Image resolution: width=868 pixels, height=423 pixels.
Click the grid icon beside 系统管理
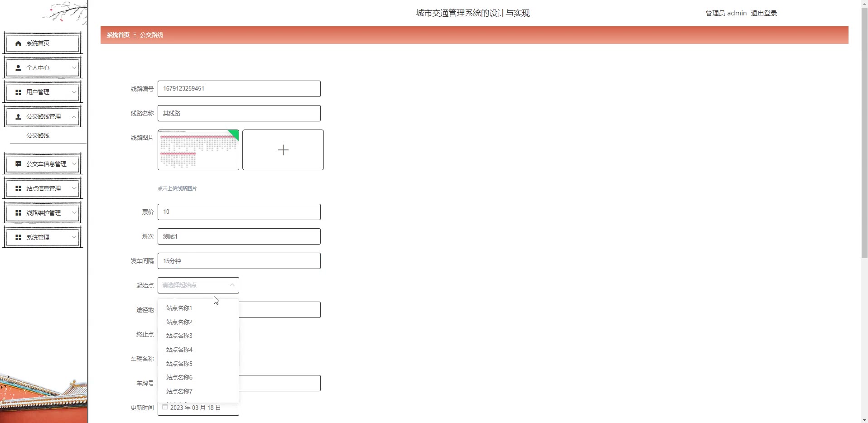(18, 237)
